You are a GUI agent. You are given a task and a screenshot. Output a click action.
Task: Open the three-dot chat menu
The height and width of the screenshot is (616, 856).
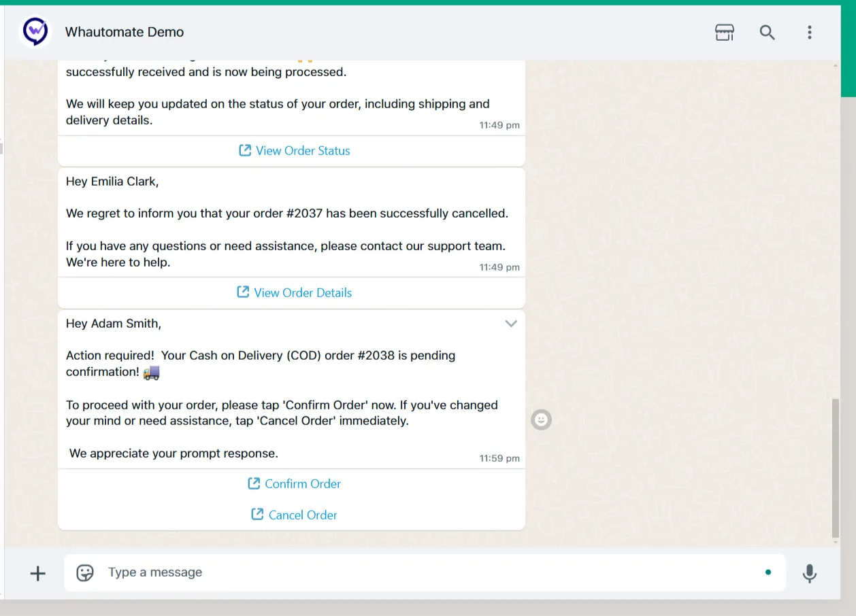pyautogui.click(x=809, y=32)
